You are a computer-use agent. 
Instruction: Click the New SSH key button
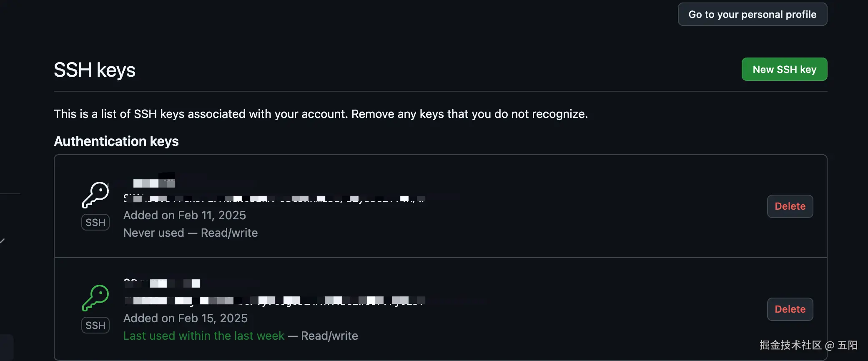(784, 69)
